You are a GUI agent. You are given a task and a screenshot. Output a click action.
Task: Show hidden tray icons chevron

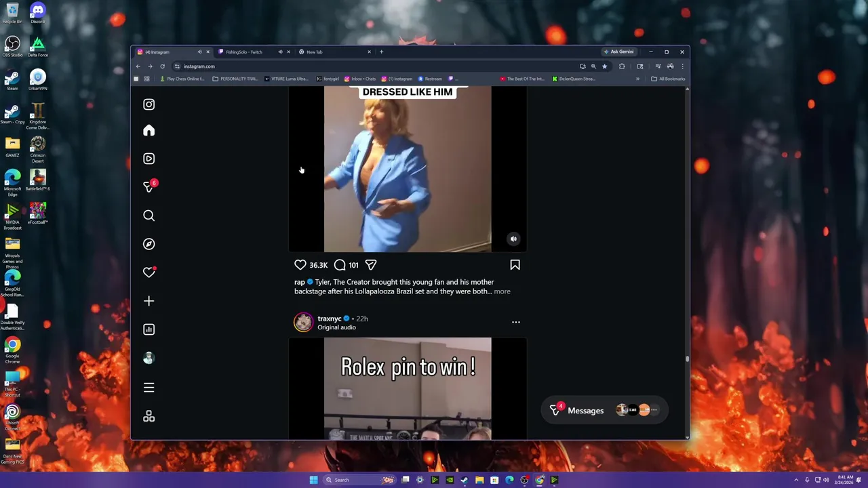[x=796, y=480]
